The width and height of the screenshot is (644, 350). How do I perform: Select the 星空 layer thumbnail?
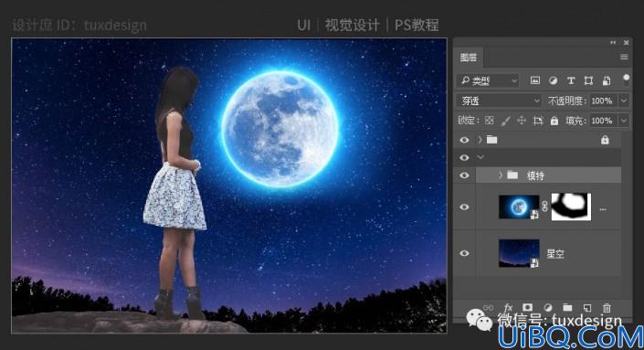pyautogui.click(x=519, y=253)
